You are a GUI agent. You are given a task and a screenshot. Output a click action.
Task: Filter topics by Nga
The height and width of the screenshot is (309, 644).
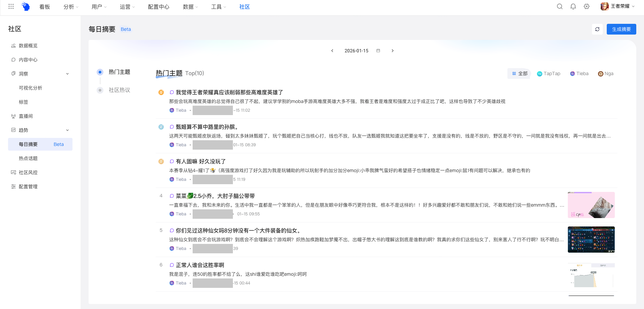coord(606,73)
